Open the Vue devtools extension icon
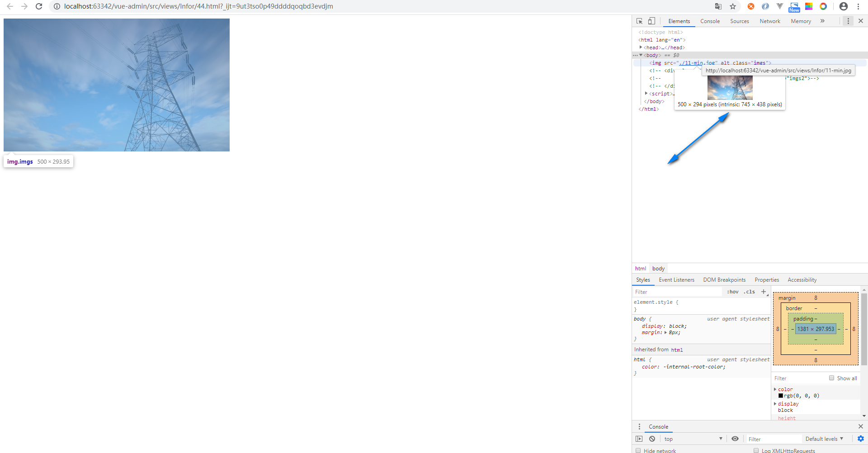This screenshot has height=453, width=868. pyautogui.click(x=780, y=6)
